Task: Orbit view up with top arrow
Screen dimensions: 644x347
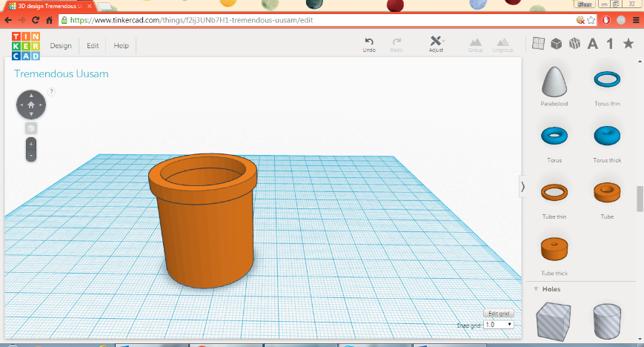Action: [x=31, y=96]
